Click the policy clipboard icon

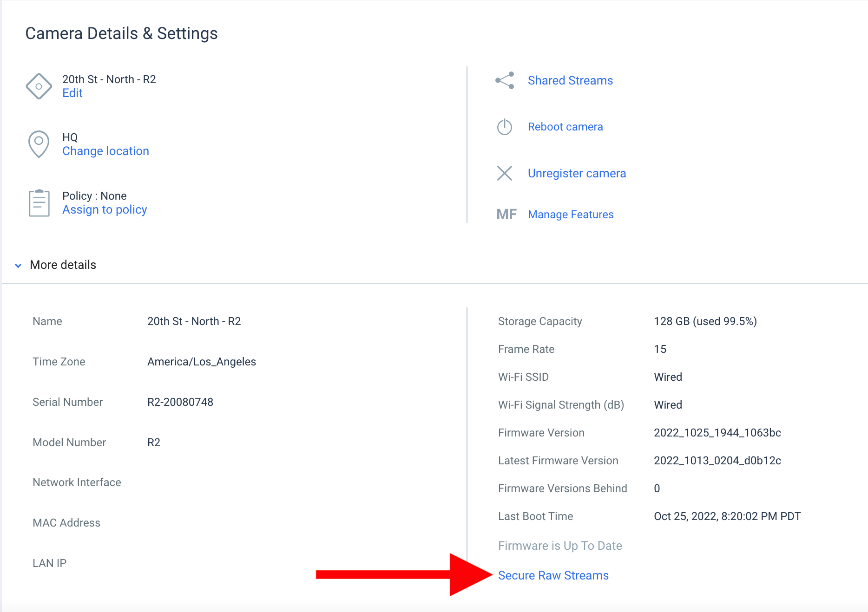click(39, 202)
